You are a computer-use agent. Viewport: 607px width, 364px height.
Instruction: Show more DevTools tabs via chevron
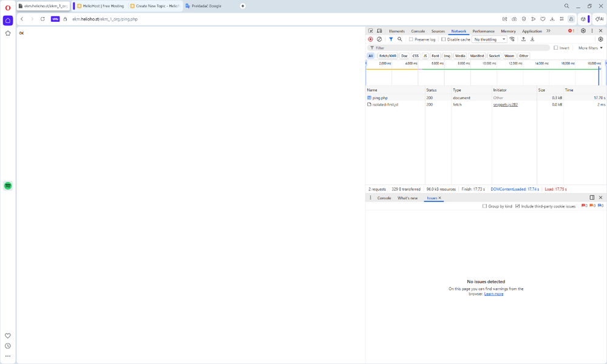click(548, 31)
